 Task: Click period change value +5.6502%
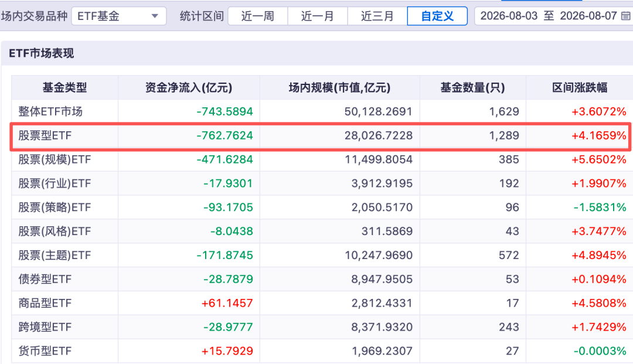coord(598,159)
